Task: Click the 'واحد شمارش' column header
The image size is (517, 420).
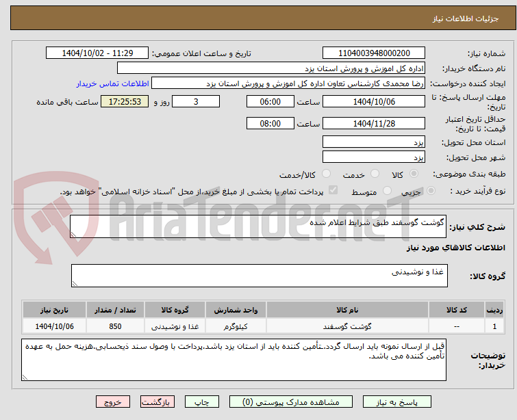Action: coord(236,310)
